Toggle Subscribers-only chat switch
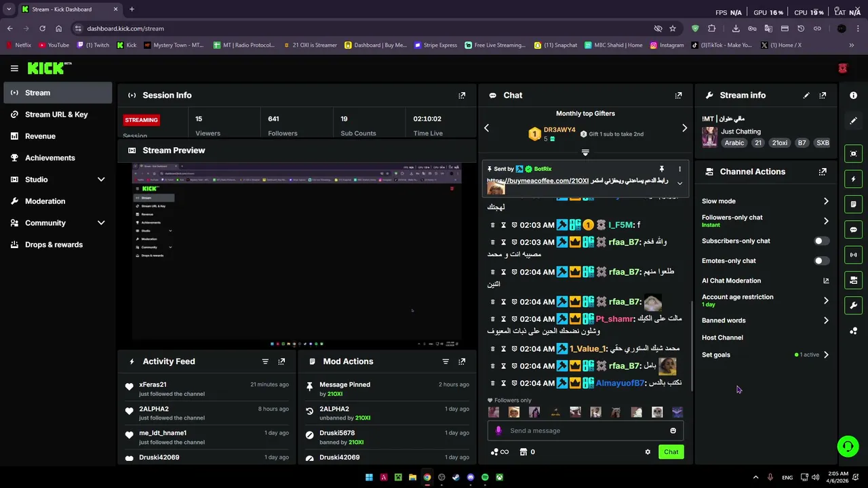 click(x=821, y=241)
